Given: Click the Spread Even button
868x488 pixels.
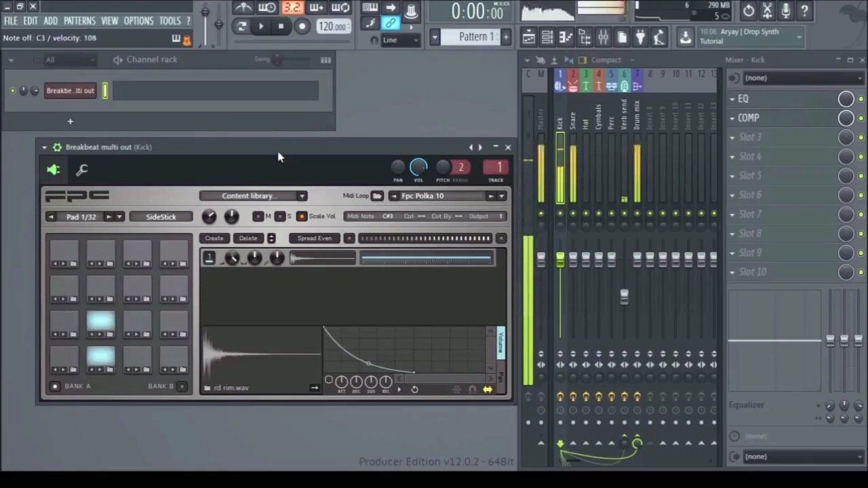Looking at the screenshot, I should click(x=315, y=238).
